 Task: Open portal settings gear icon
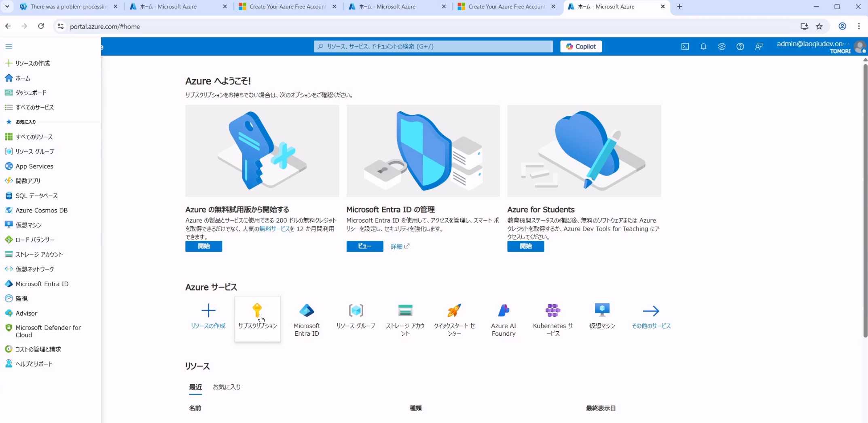click(722, 46)
